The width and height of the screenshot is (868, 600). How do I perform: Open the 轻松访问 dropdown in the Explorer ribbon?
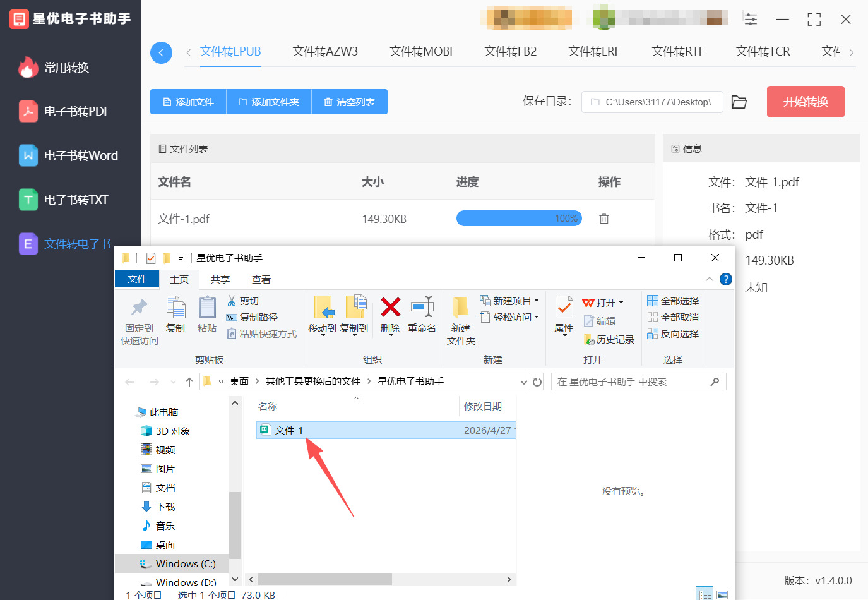click(x=509, y=317)
